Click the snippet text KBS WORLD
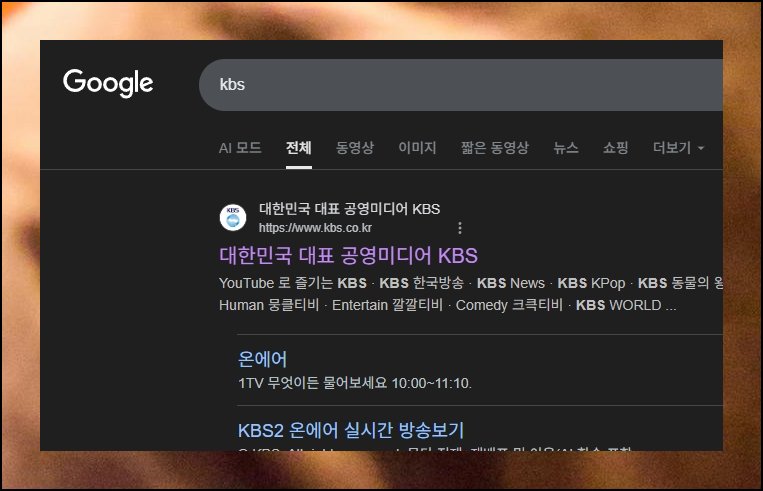 (618, 305)
